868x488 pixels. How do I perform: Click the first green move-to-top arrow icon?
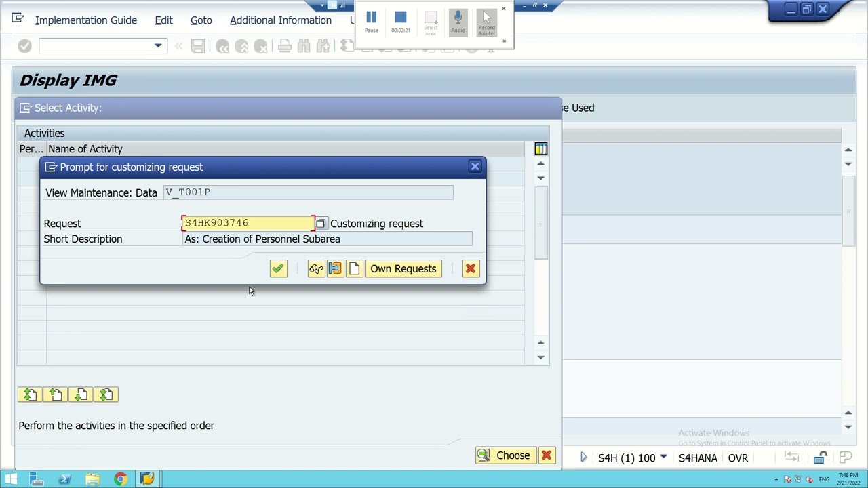pyautogui.click(x=30, y=394)
